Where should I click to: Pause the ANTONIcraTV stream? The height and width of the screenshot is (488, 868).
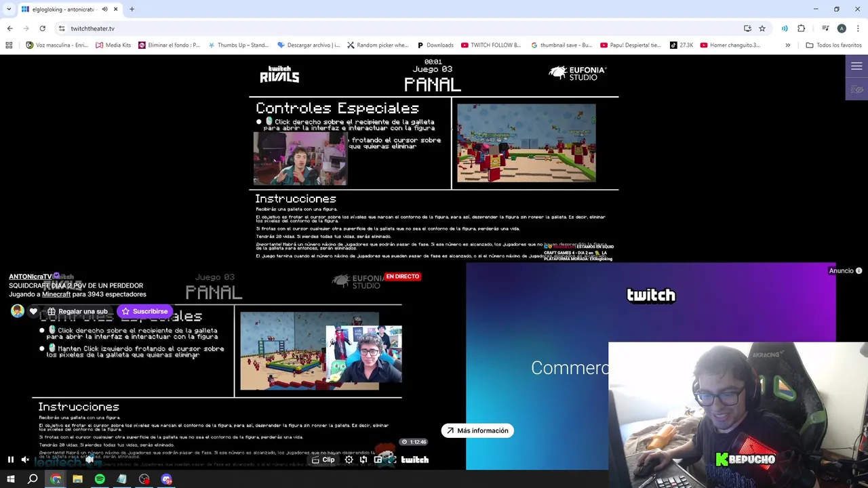point(11,460)
